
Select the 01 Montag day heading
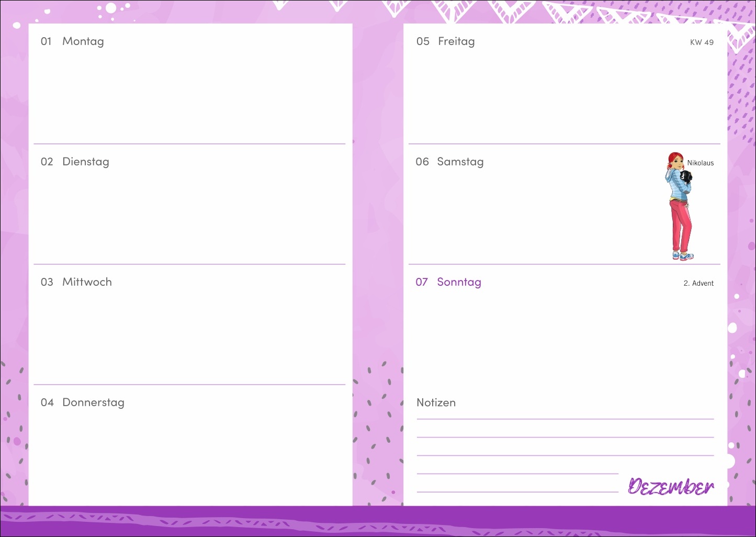pyautogui.click(x=72, y=41)
